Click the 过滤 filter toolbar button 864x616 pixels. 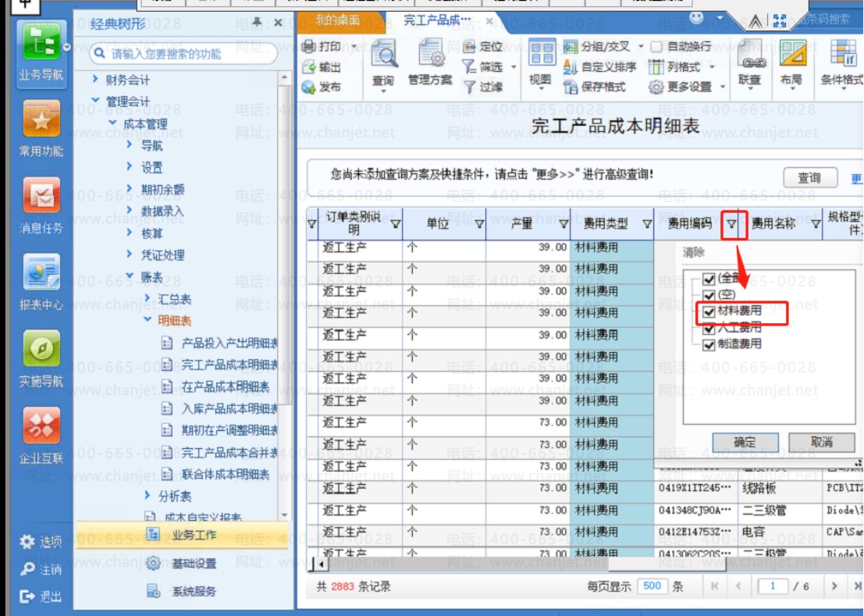tap(483, 87)
